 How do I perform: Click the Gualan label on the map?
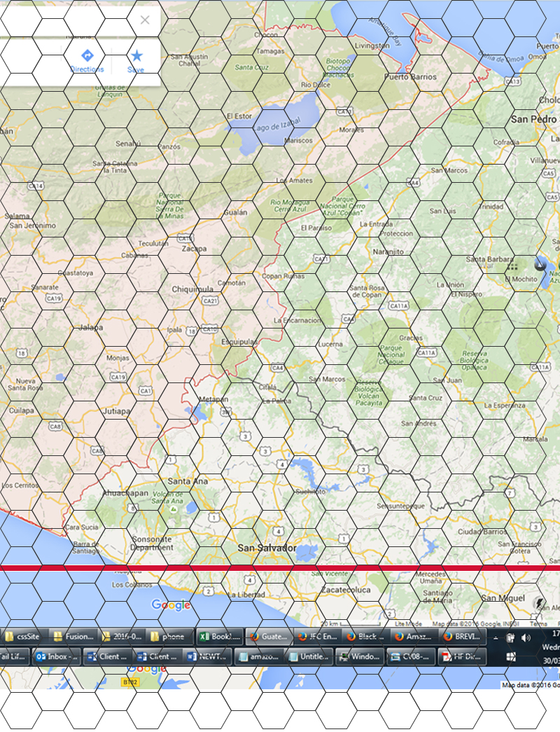[x=235, y=212]
